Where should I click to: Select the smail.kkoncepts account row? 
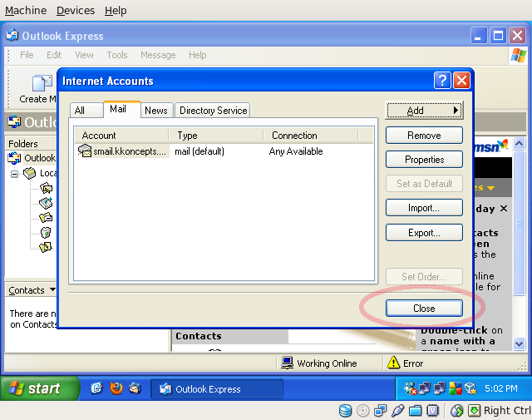tap(224, 151)
